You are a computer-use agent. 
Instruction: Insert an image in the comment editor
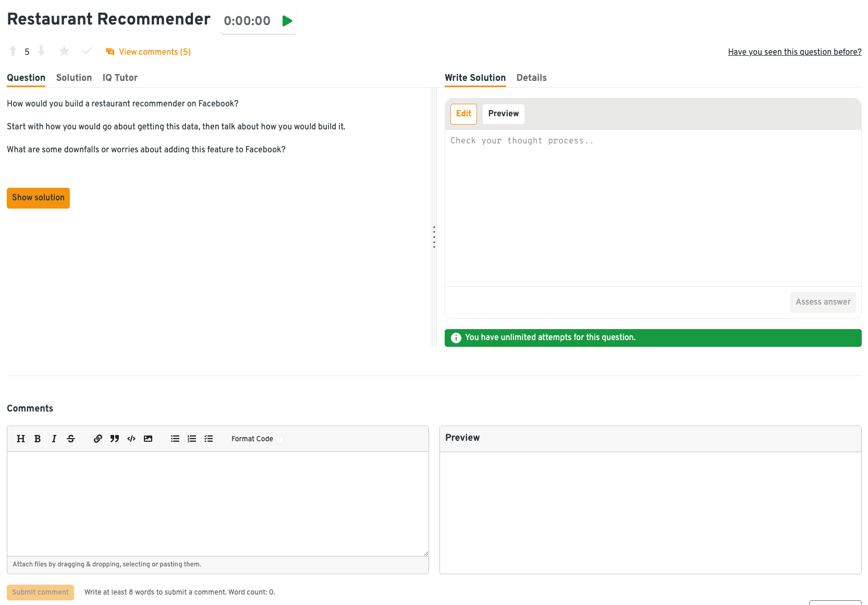(x=148, y=439)
